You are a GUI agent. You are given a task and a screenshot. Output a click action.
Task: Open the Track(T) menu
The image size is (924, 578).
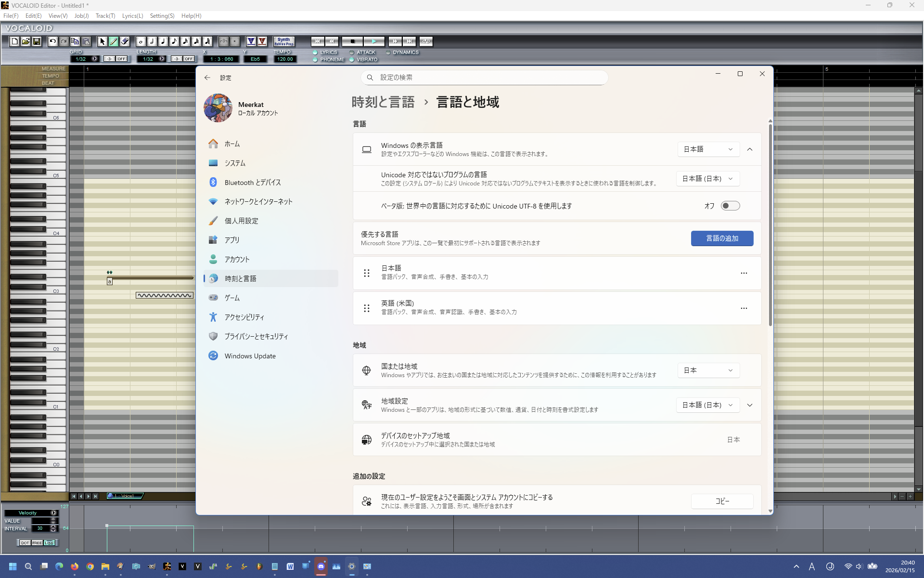[x=105, y=15]
